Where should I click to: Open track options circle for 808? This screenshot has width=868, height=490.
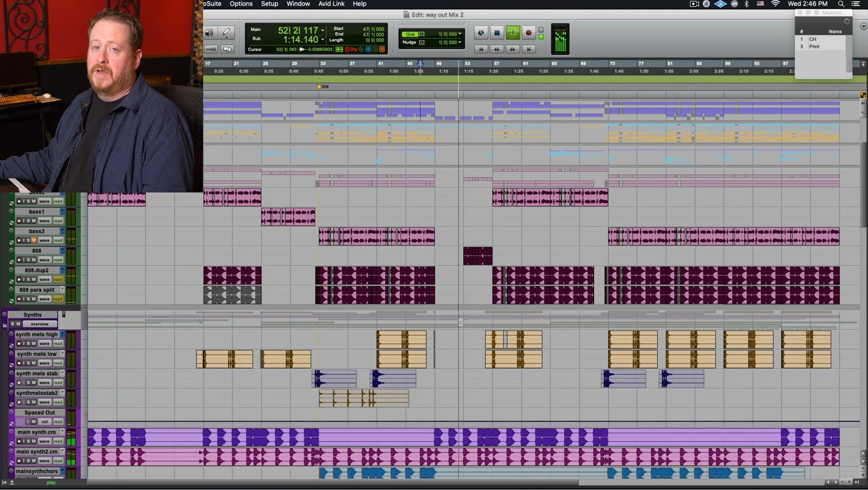coord(11,250)
